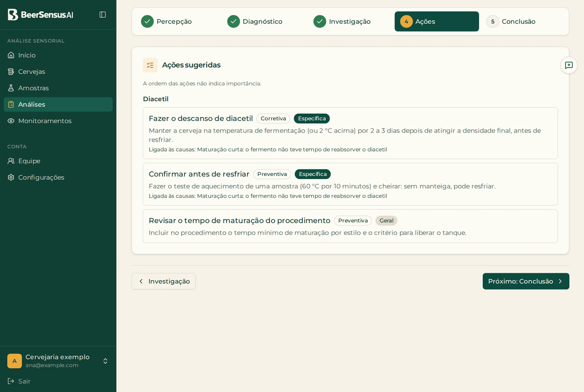Image resolution: width=584 pixels, height=392 pixels.
Task: Click the Investigação step checkmark icon
Action: (x=320, y=21)
